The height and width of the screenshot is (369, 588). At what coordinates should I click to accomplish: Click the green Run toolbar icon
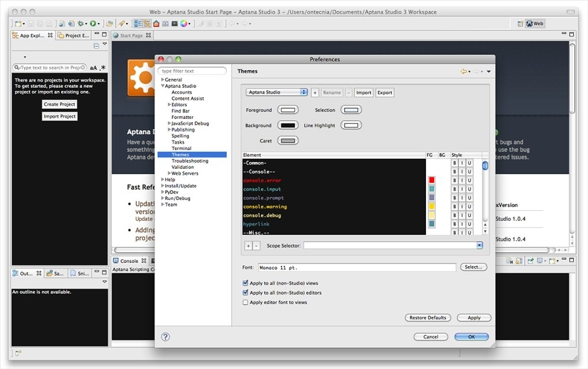[x=92, y=24]
